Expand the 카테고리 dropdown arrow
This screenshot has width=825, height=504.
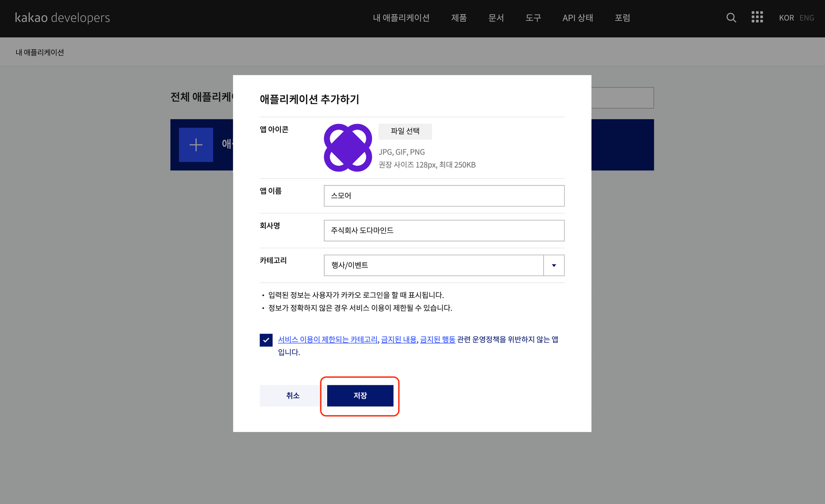point(554,265)
